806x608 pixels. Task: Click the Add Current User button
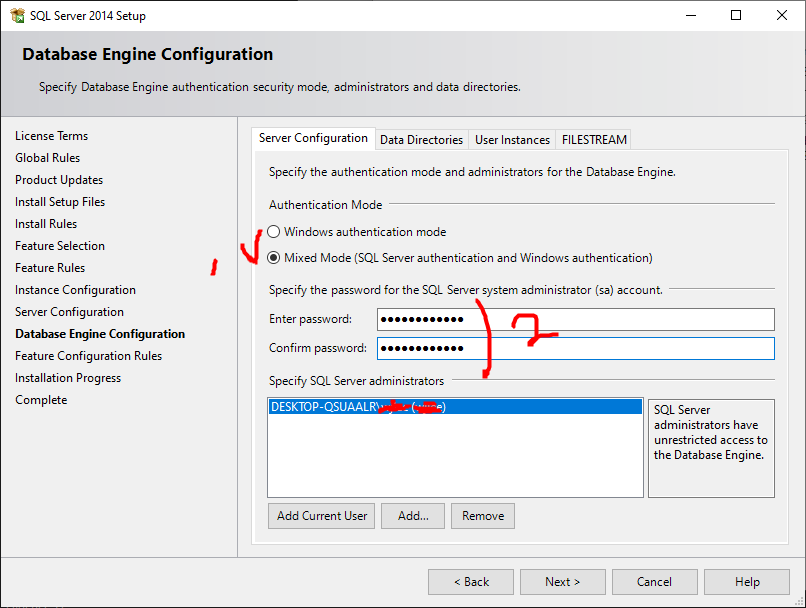322,516
